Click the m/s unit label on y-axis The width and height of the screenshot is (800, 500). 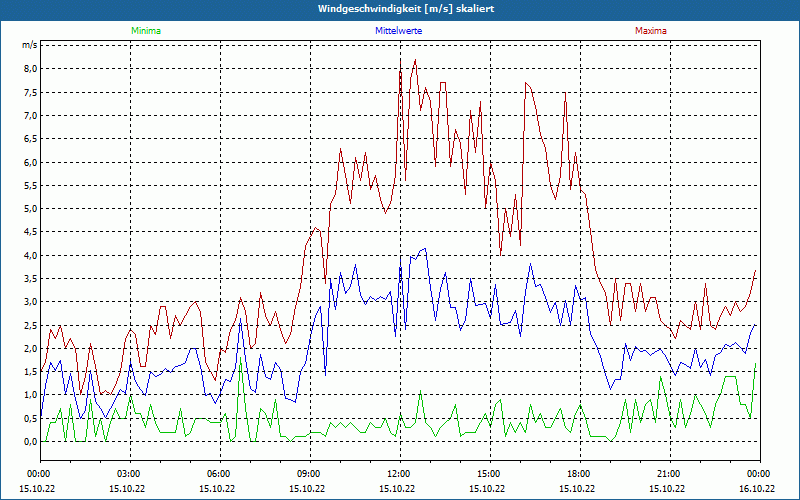[x=29, y=45]
